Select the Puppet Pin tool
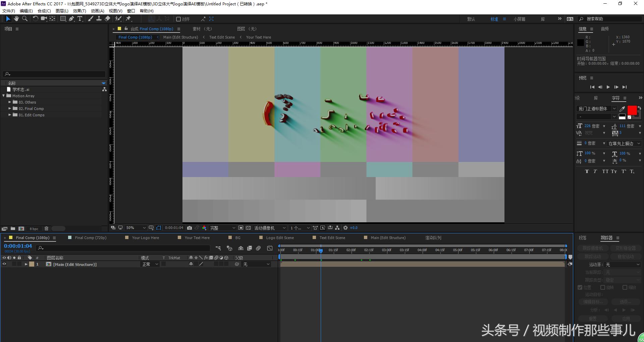 click(128, 19)
